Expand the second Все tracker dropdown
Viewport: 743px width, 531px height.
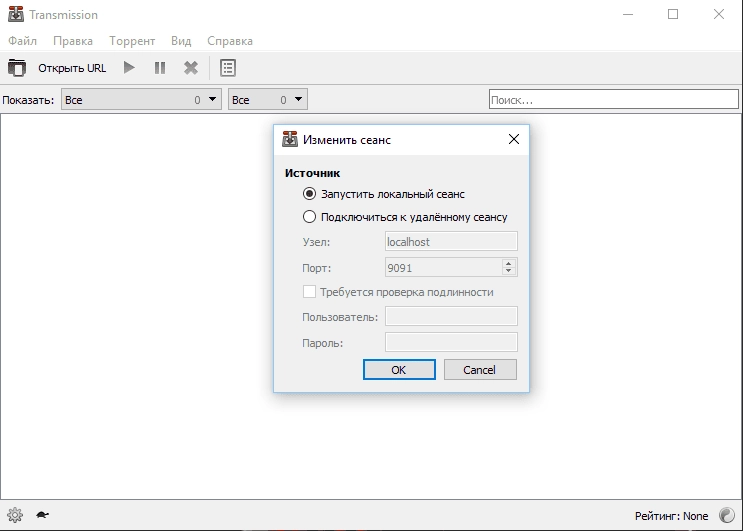coord(268,99)
